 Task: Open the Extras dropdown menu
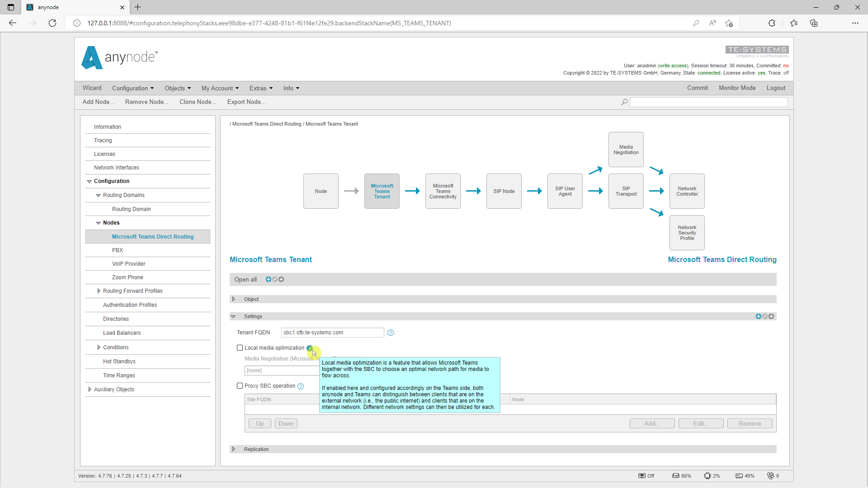click(x=261, y=89)
